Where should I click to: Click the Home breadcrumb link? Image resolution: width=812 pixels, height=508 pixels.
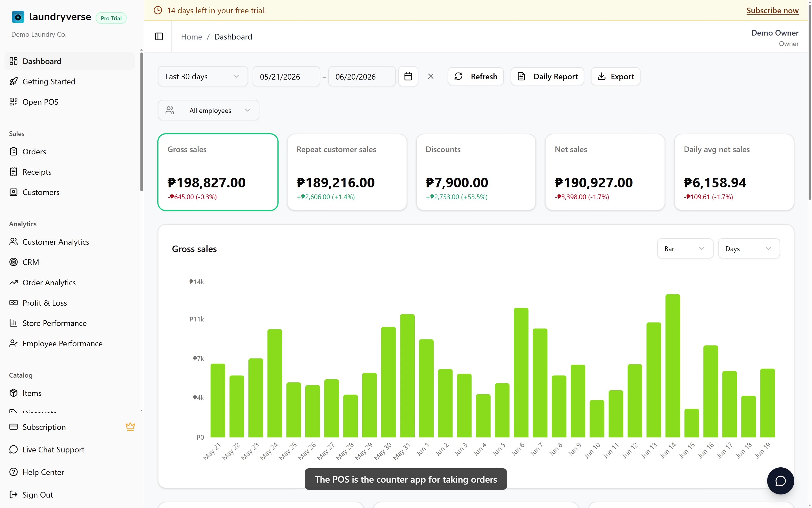(x=192, y=37)
